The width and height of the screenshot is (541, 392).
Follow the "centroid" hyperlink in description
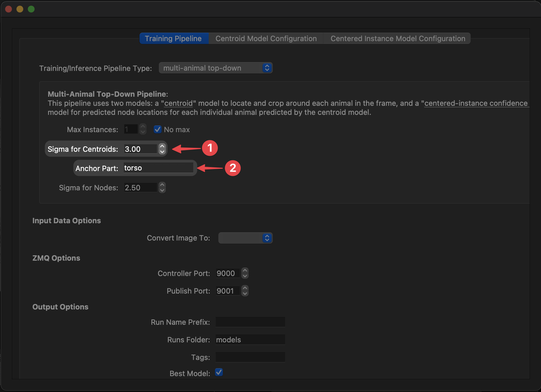click(x=178, y=103)
